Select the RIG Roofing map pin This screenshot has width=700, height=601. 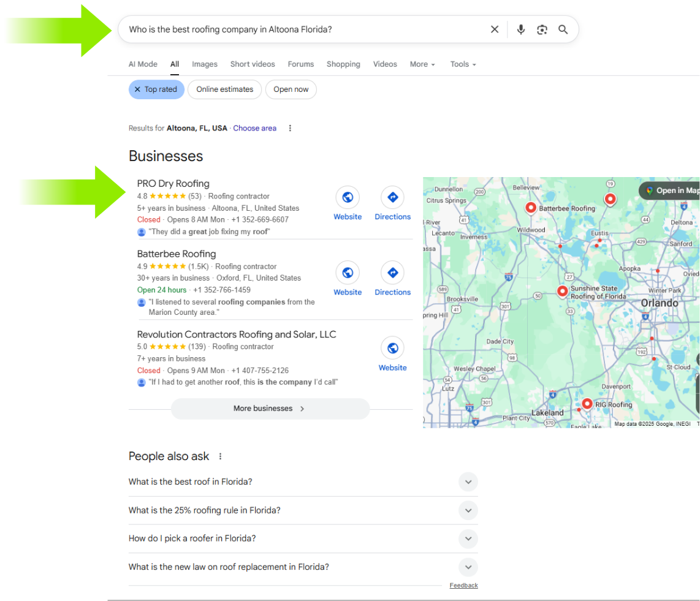click(x=587, y=403)
